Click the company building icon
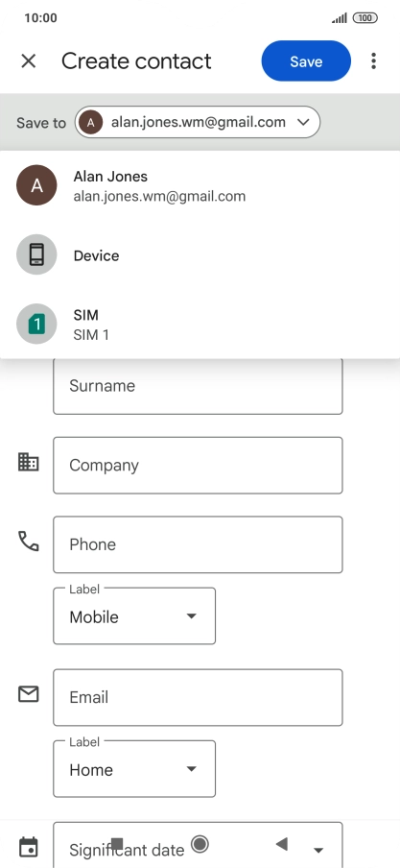The height and width of the screenshot is (868, 400). tap(28, 462)
